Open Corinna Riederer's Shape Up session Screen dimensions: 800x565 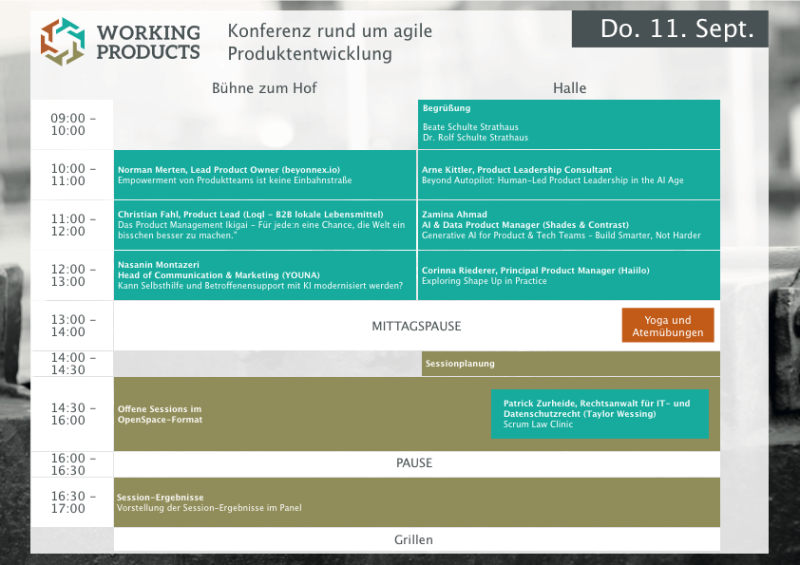(x=568, y=275)
